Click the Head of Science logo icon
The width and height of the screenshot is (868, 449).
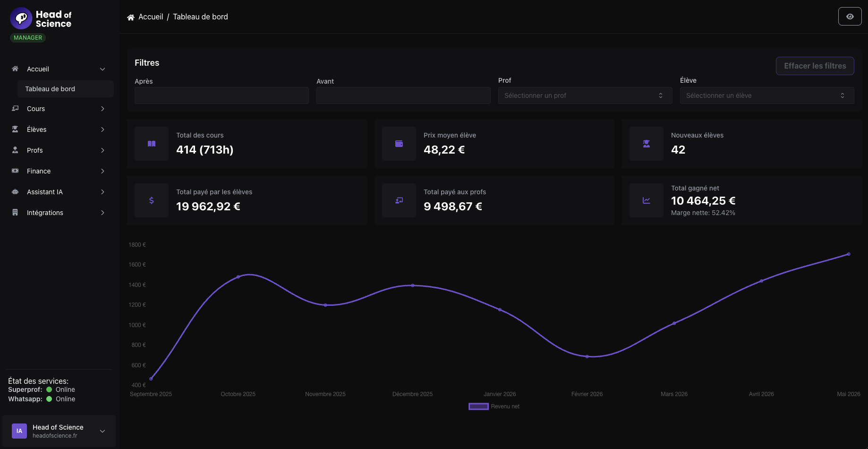21,18
